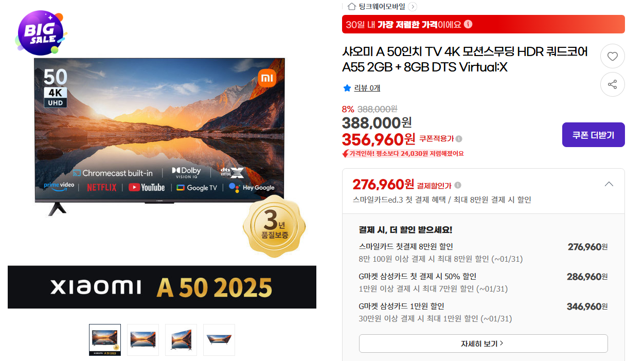Expand details with 자세히 보기 button
The width and height of the screenshot is (644, 361).
point(483,344)
